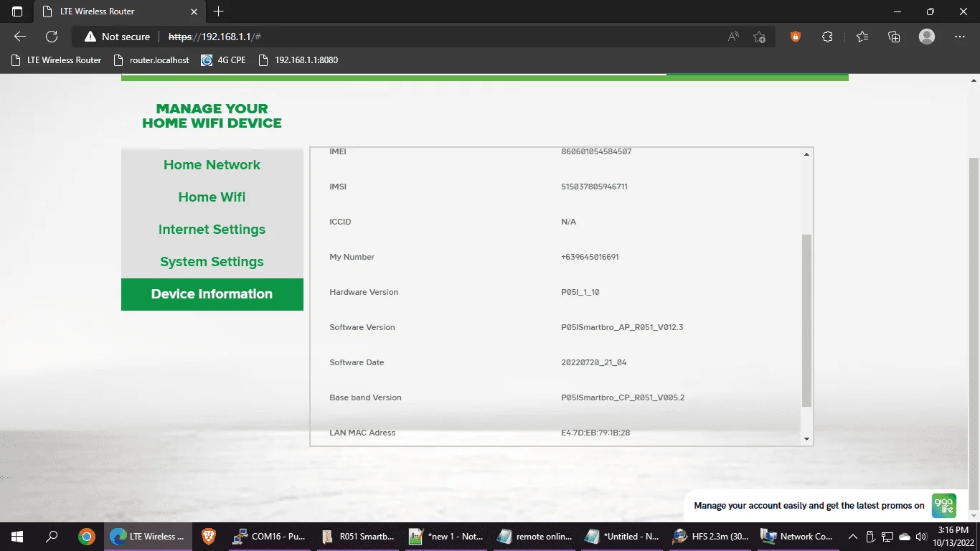This screenshot has width=980, height=551.
Task: Close the LTE Wireless Router tab
Action: (x=194, y=11)
